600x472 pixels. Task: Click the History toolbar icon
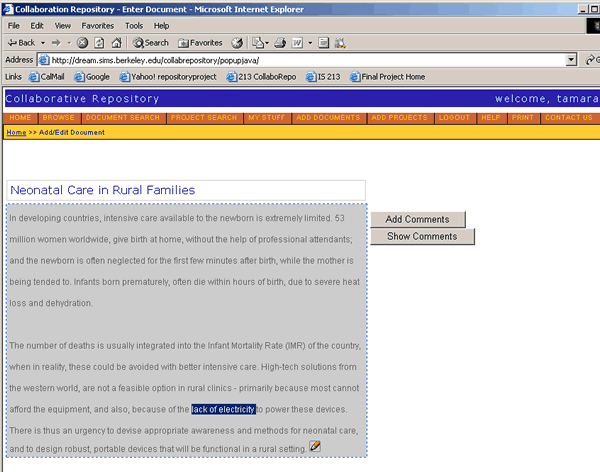[x=237, y=43]
